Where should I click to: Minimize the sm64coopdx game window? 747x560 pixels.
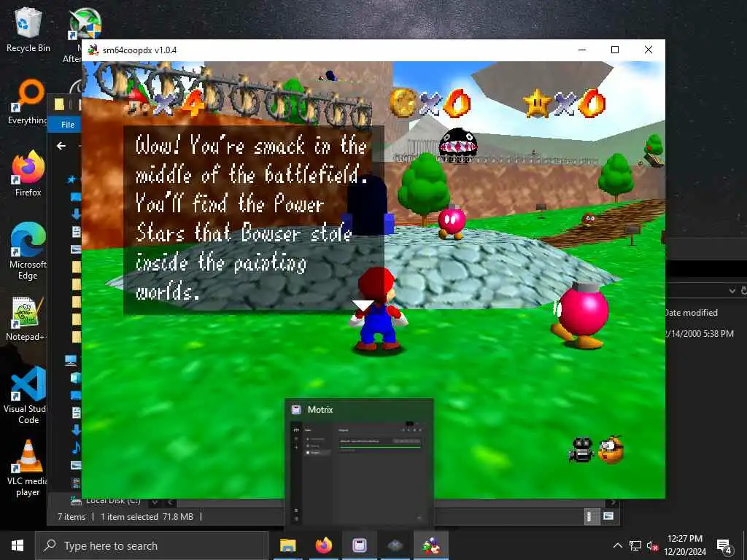(x=581, y=50)
